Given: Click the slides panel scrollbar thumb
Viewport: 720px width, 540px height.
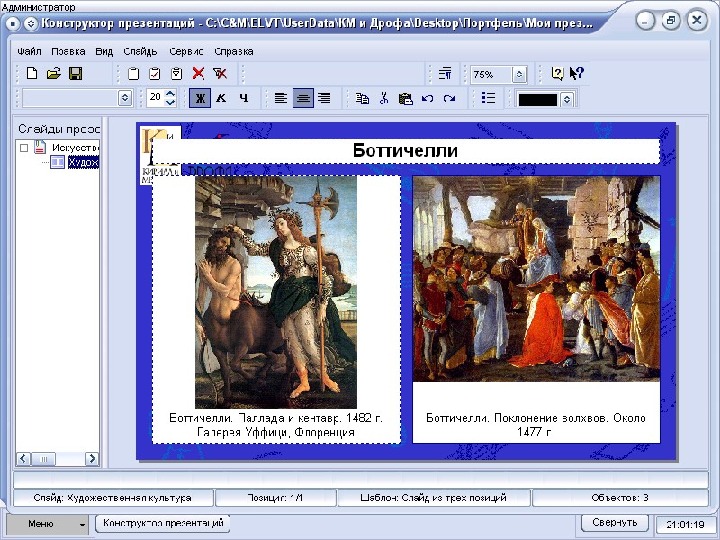Looking at the screenshot, I should coord(45,459).
